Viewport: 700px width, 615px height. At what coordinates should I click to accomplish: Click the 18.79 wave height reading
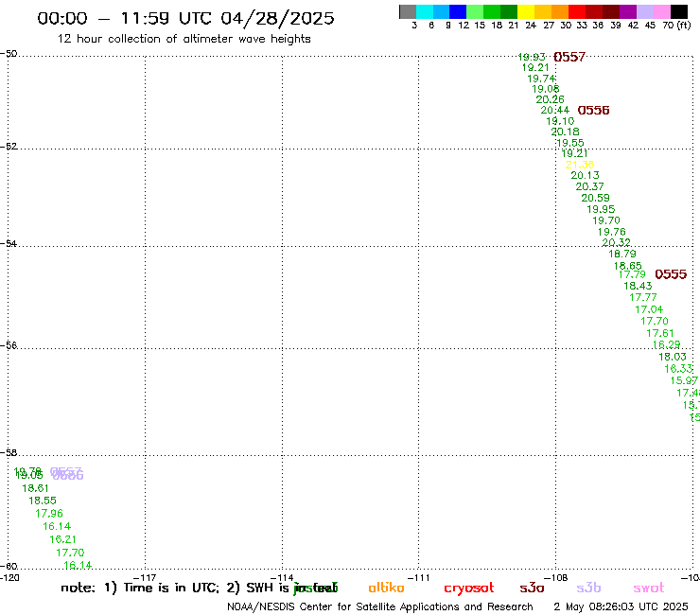[x=622, y=254]
